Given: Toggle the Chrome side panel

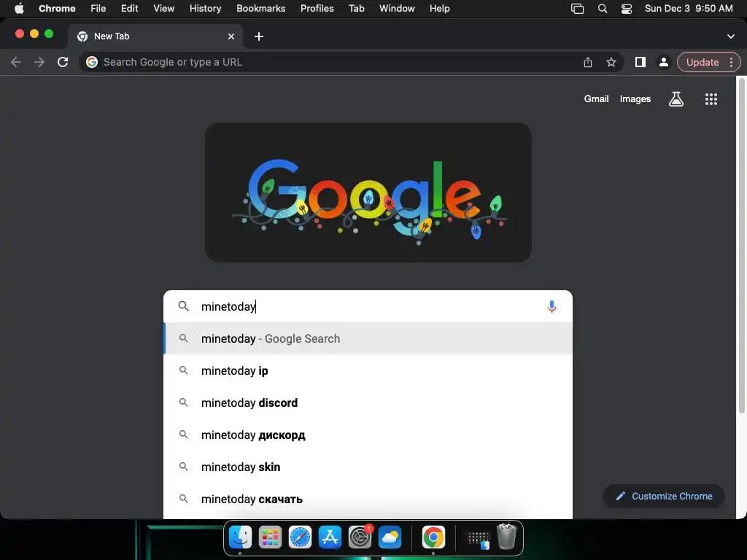Looking at the screenshot, I should [x=640, y=62].
